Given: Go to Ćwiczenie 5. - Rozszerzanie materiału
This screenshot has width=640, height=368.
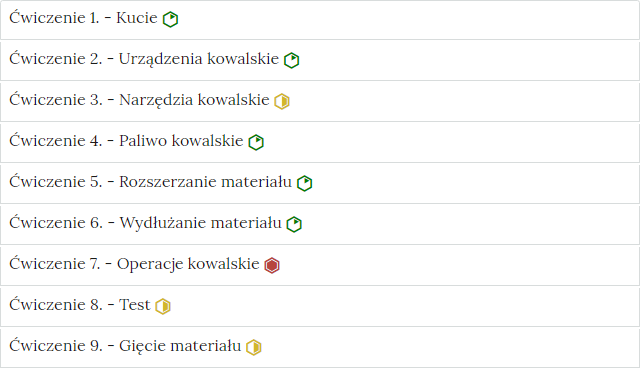Looking at the screenshot, I should pos(150,182).
